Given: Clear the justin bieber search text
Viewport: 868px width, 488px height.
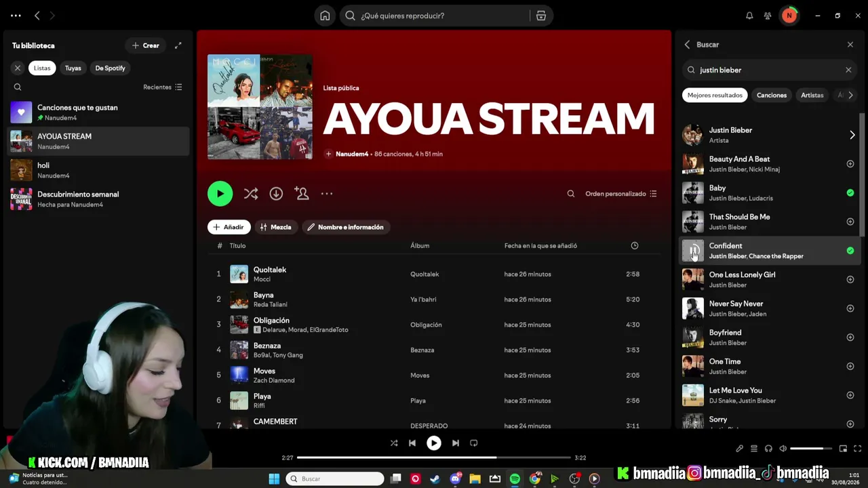Looking at the screenshot, I should [x=848, y=70].
